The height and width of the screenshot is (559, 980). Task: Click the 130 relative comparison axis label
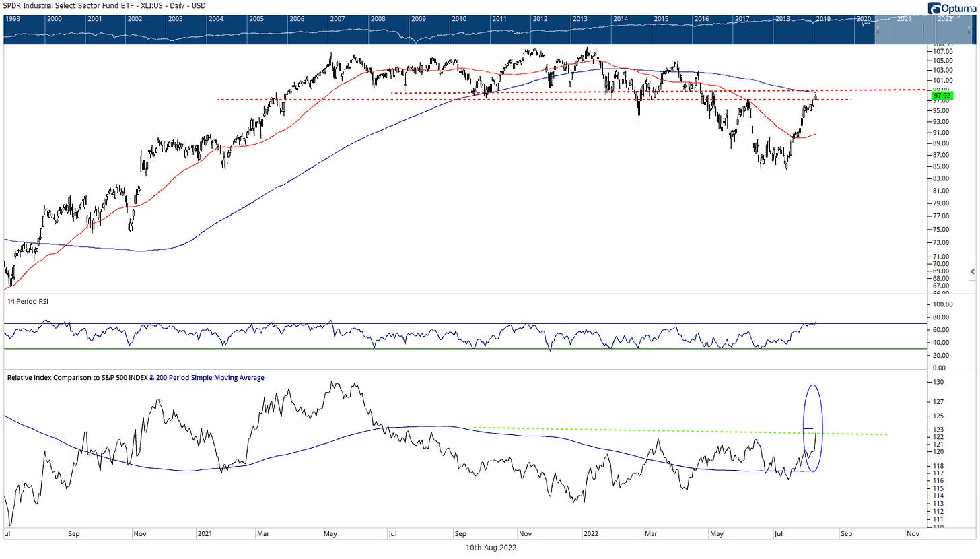[x=940, y=382]
